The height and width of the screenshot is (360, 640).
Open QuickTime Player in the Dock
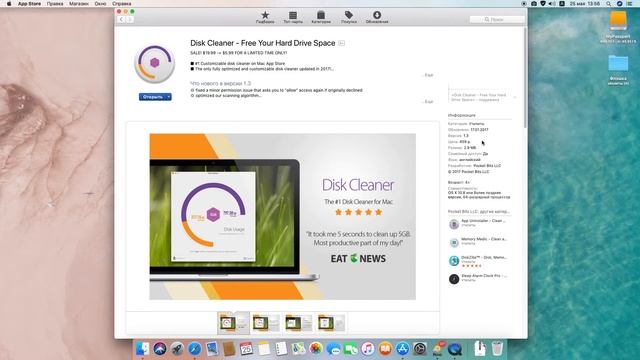(455, 349)
